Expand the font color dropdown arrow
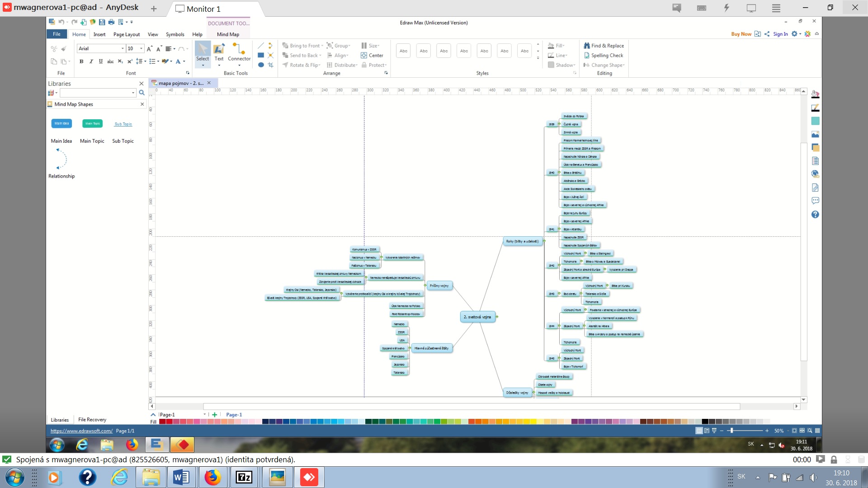The height and width of the screenshot is (488, 868). click(x=184, y=61)
